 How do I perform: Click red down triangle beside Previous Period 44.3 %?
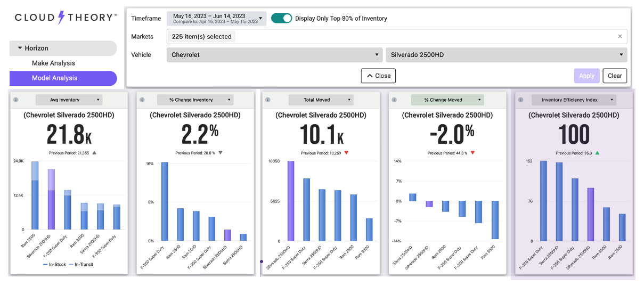point(472,153)
